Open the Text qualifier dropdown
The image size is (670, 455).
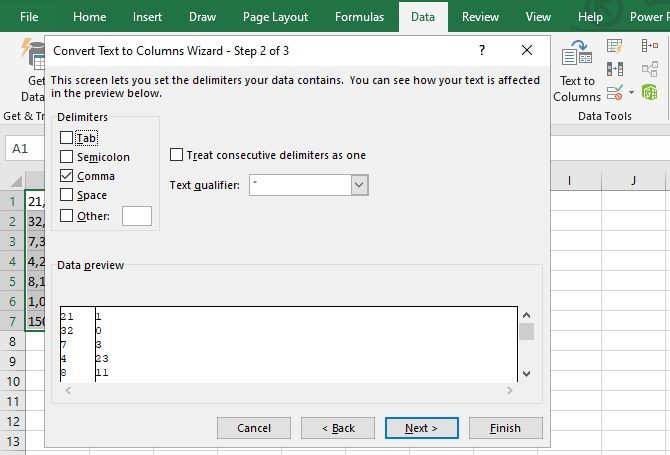point(359,185)
